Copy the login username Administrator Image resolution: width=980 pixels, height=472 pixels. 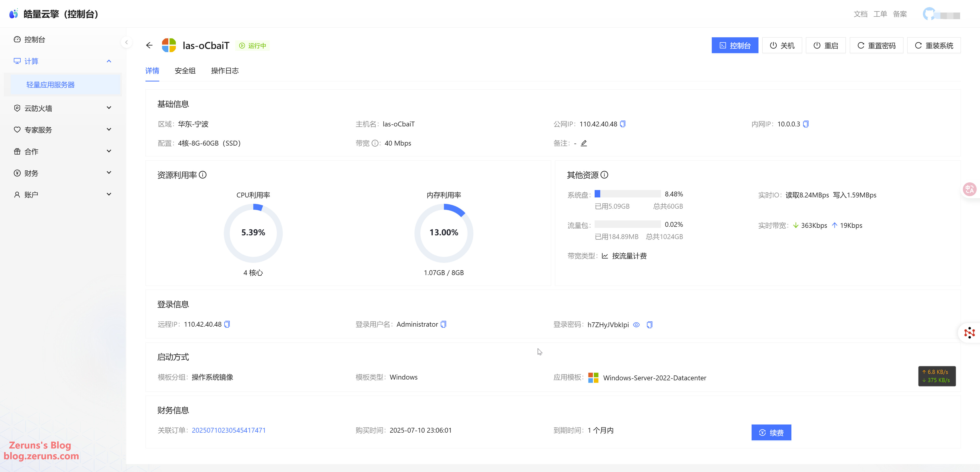click(443, 324)
